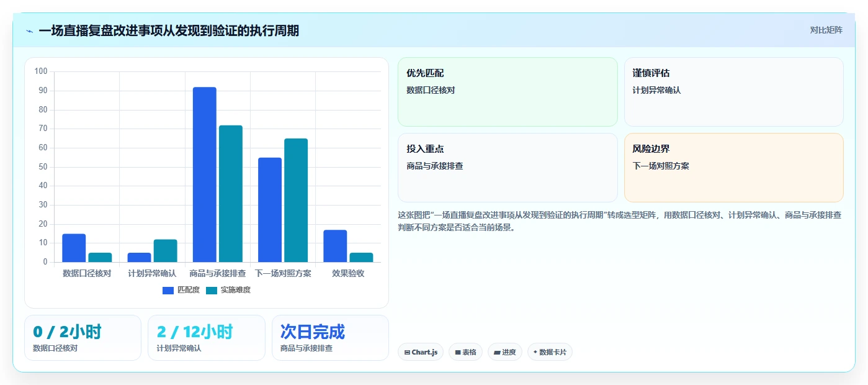Image resolution: width=868 pixels, height=385 pixels.
Task: Click the 效果验收 x-axis label
Action: point(348,273)
